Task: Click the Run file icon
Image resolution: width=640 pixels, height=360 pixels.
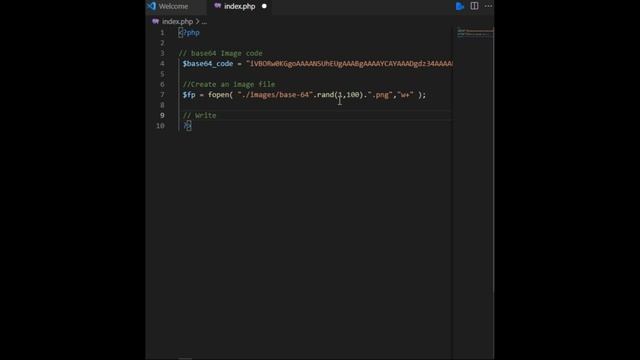Action: [x=460, y=6]
